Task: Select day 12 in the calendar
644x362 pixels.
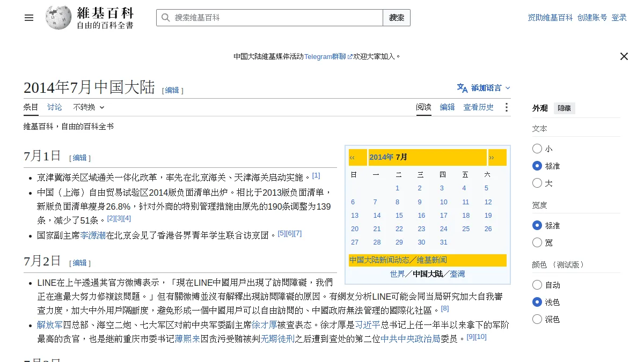Action: (x=488, y=202)
